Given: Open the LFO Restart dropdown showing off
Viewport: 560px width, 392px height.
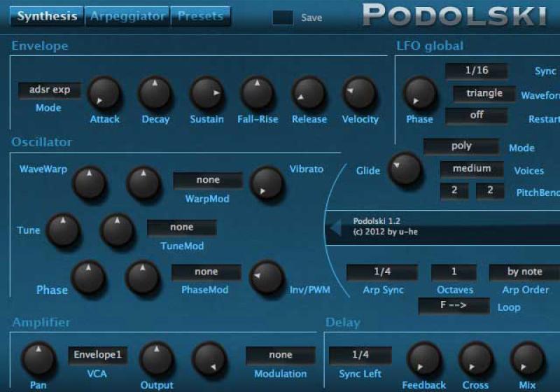Looking at the screenshot, I should pos(476,115).
